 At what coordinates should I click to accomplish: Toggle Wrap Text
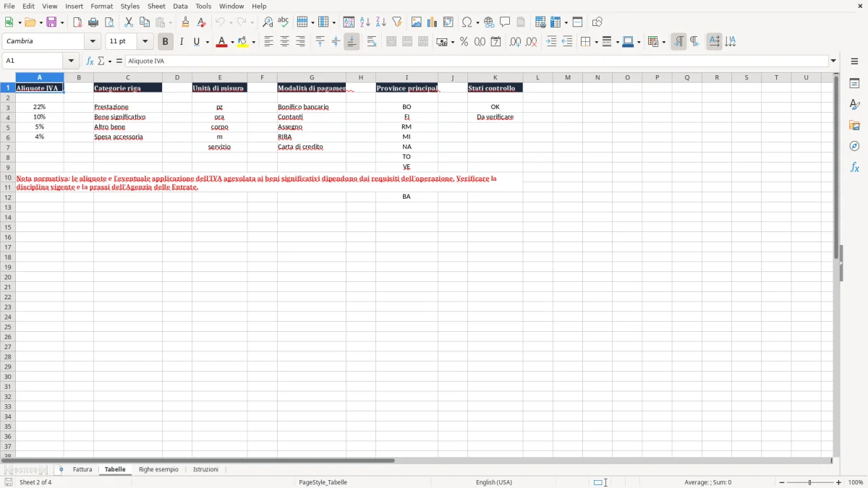(x=371, y=42)
